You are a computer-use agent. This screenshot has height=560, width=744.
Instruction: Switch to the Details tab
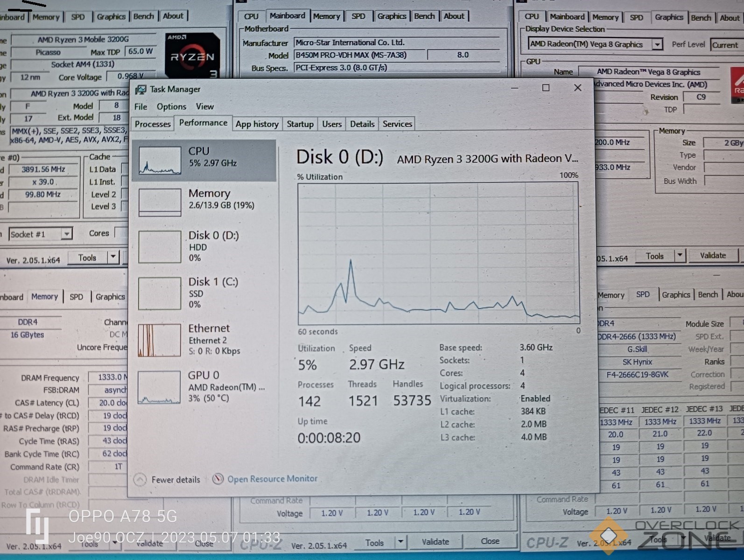pyautogui.click(x=362, y=124)
